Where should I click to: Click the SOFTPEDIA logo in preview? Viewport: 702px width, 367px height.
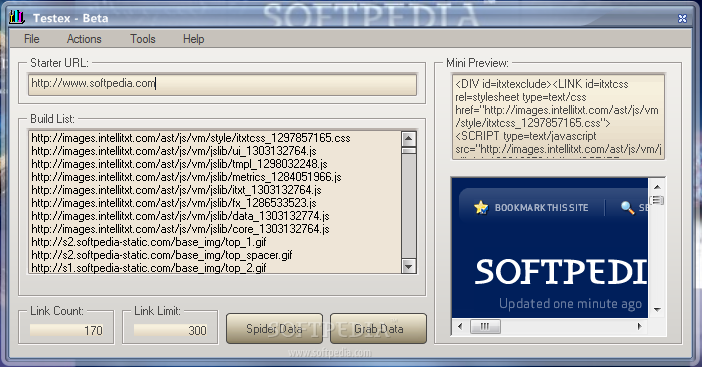(561, 272)
